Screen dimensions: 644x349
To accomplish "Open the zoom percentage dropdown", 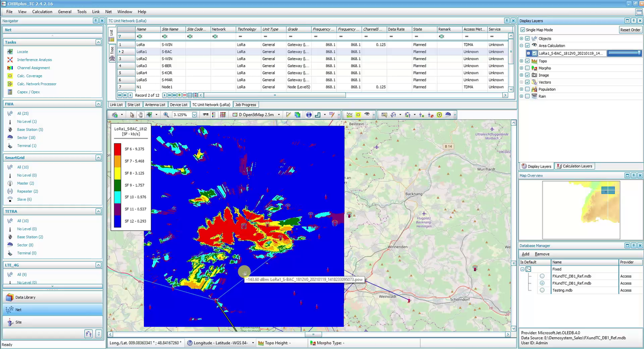I will (194, 114).
